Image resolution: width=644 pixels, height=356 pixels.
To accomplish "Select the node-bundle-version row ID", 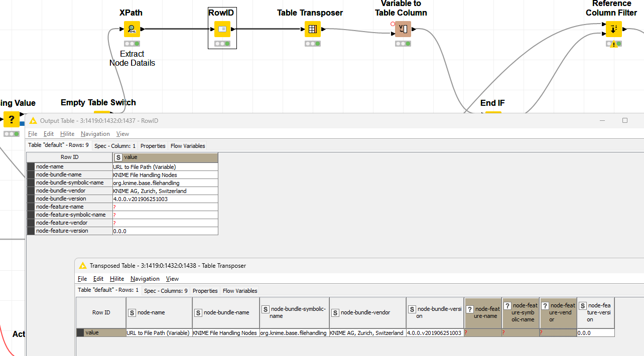I will (x=70, y=199).
